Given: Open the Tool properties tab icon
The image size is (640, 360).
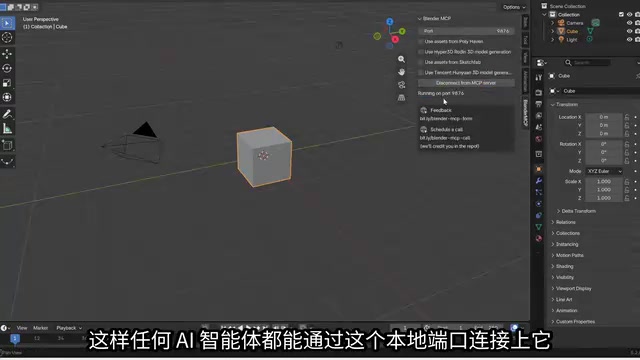Looking at the screenshot, I should coord(539,78).
